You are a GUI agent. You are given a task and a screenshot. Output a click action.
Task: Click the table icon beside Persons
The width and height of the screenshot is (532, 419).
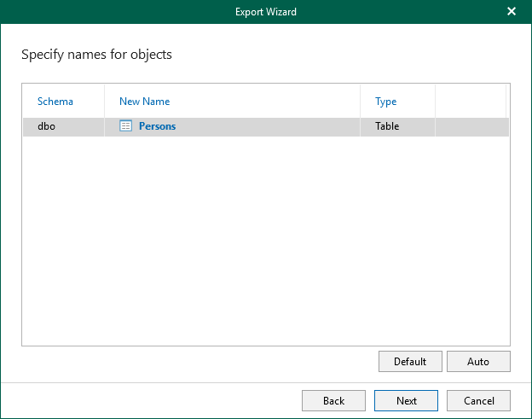[126, 126]
